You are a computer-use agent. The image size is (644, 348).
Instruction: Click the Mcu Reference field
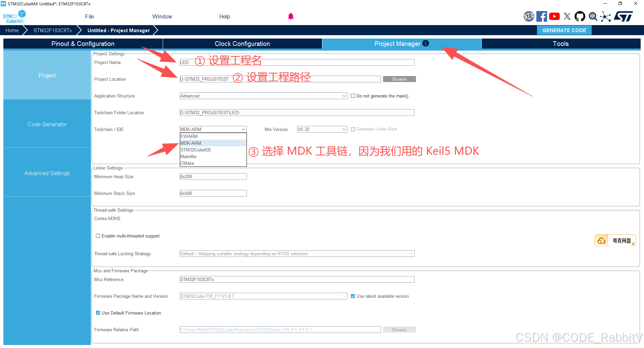(297, 279)
